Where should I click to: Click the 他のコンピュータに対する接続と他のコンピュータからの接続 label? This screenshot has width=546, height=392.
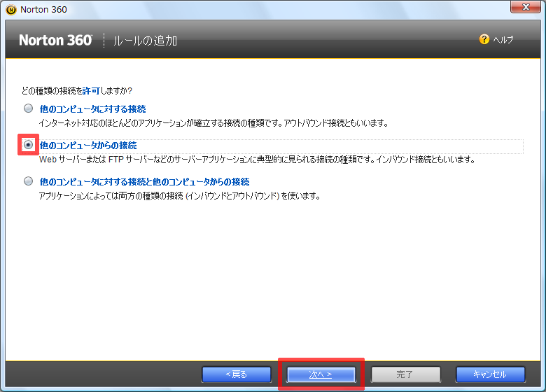coord(144,181)
